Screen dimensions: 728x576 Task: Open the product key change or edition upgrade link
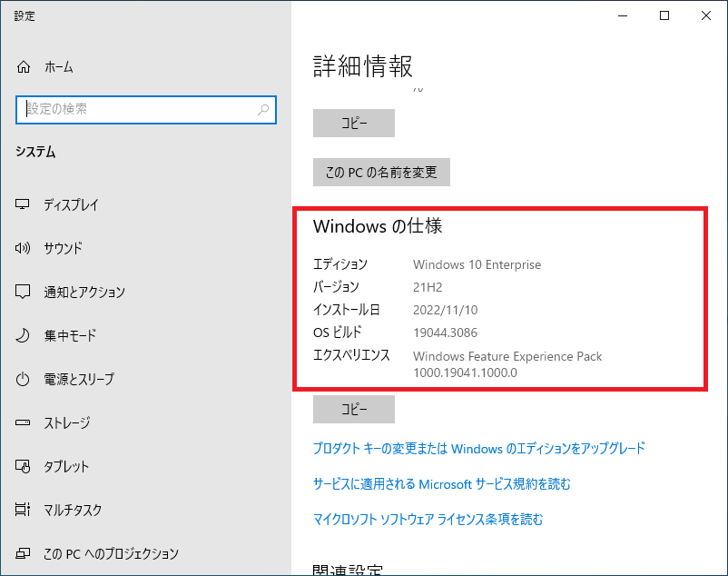[478, 448]
